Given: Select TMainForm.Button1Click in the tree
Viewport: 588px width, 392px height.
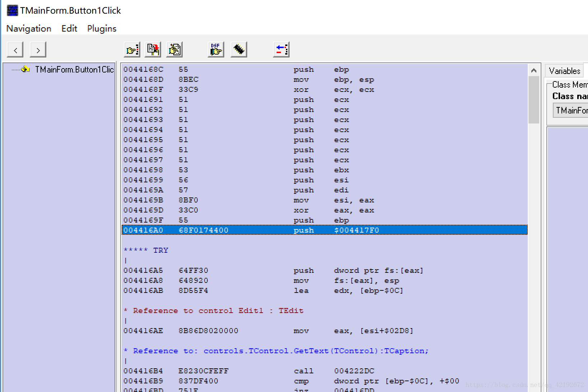Looking at the screenshot, I should click(74, 70).
